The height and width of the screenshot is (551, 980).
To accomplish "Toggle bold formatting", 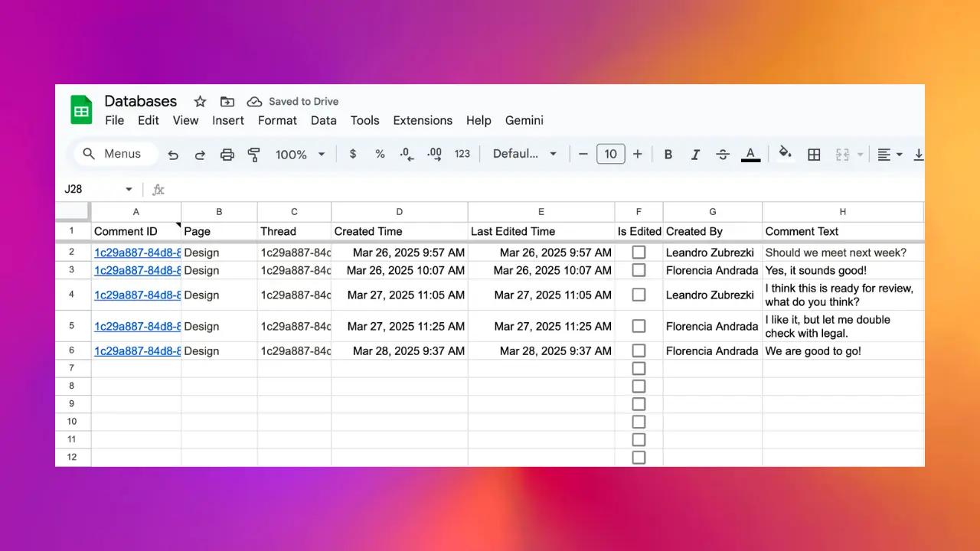I will click(x=668, y=155).
